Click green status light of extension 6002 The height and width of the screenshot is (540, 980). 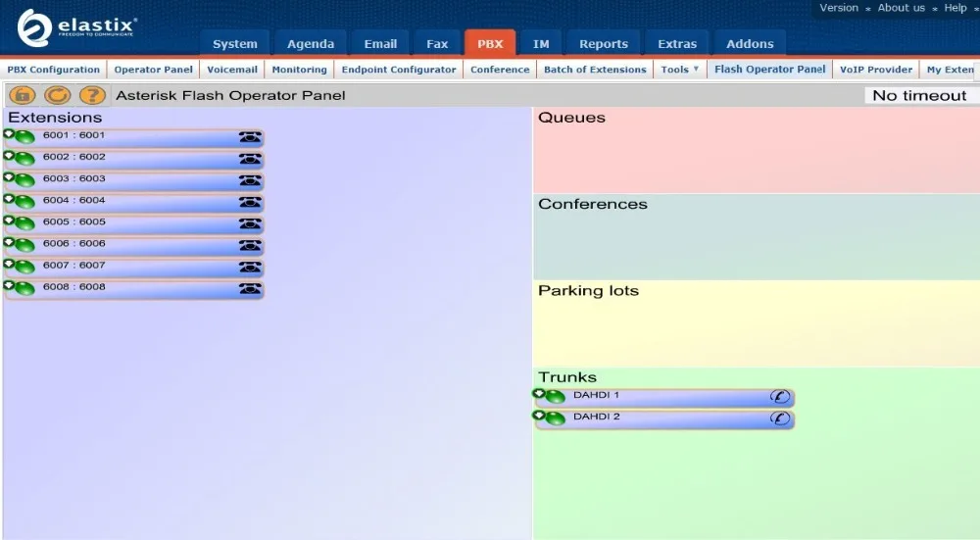25,159
